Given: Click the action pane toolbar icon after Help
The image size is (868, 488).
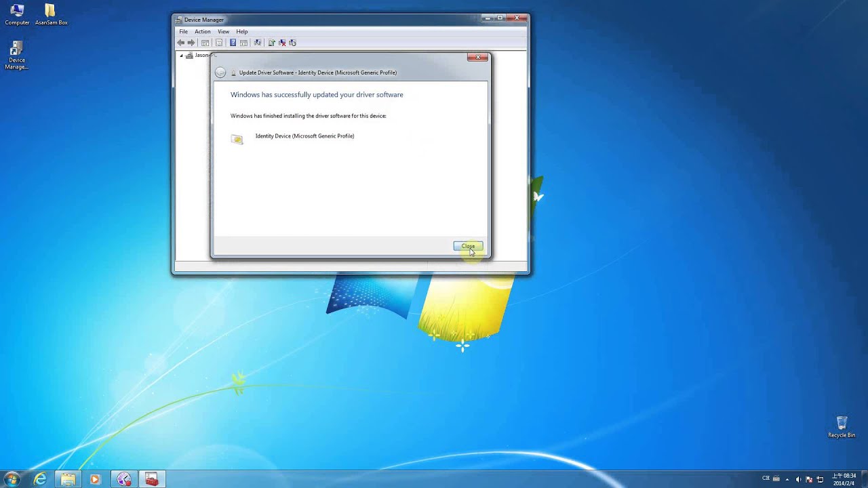Looking at the screenshot, I should point(243,43).
